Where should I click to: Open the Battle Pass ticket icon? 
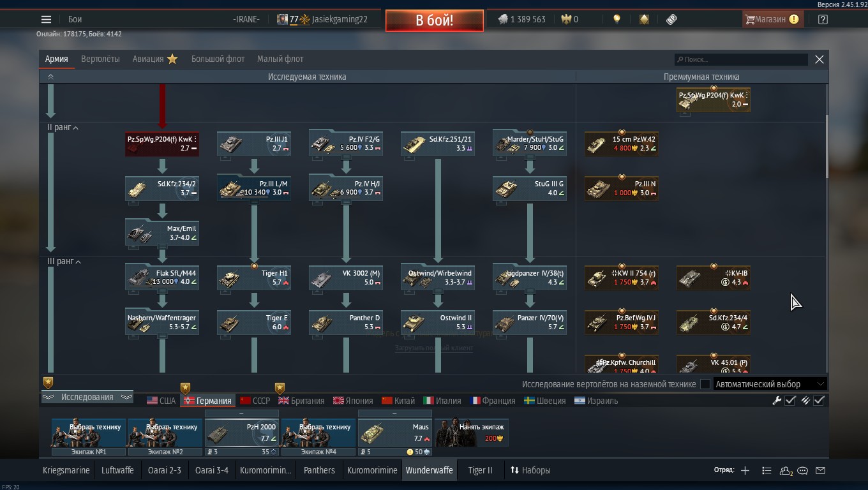tap(671, 19)
